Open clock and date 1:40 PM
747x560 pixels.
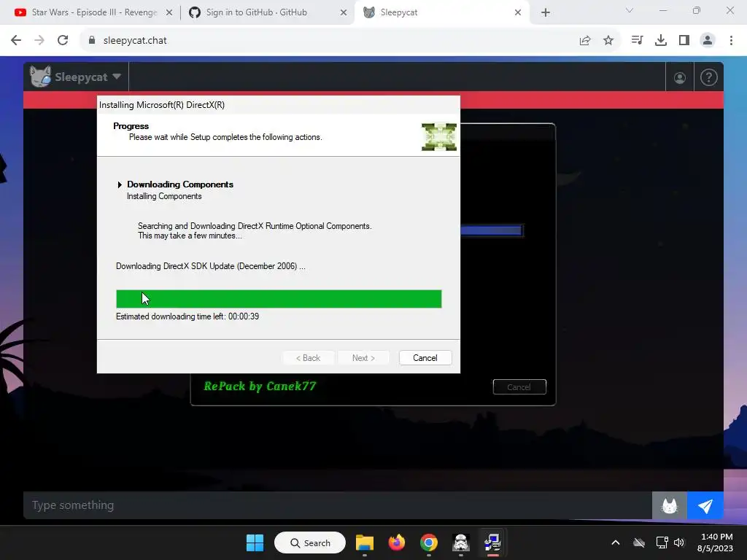(715, 542)
